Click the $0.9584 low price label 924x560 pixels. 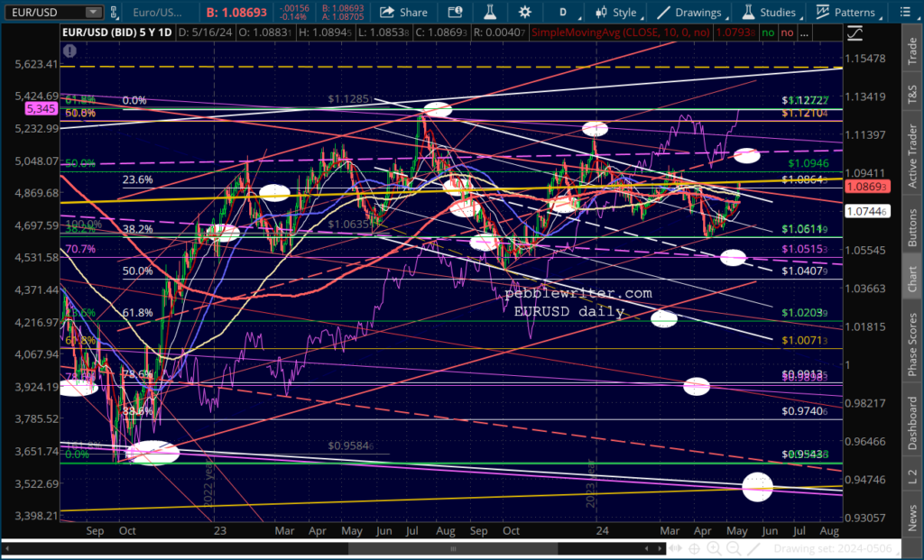pos(351,445)
